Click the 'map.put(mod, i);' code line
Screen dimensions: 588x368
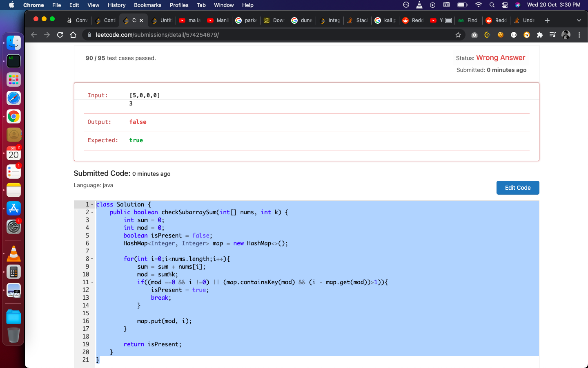pyautogui.click(x=165, y=321)
